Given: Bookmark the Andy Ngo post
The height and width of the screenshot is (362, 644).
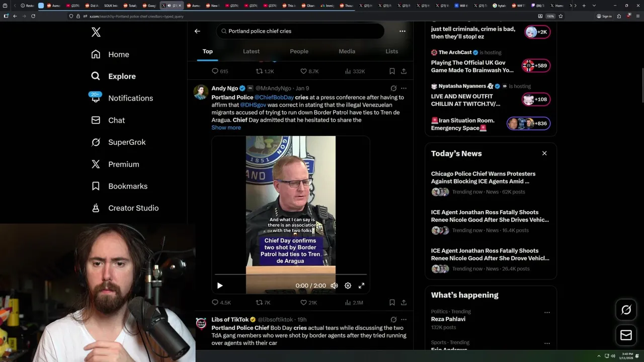Looking at the screenshot, I should 392,303.
